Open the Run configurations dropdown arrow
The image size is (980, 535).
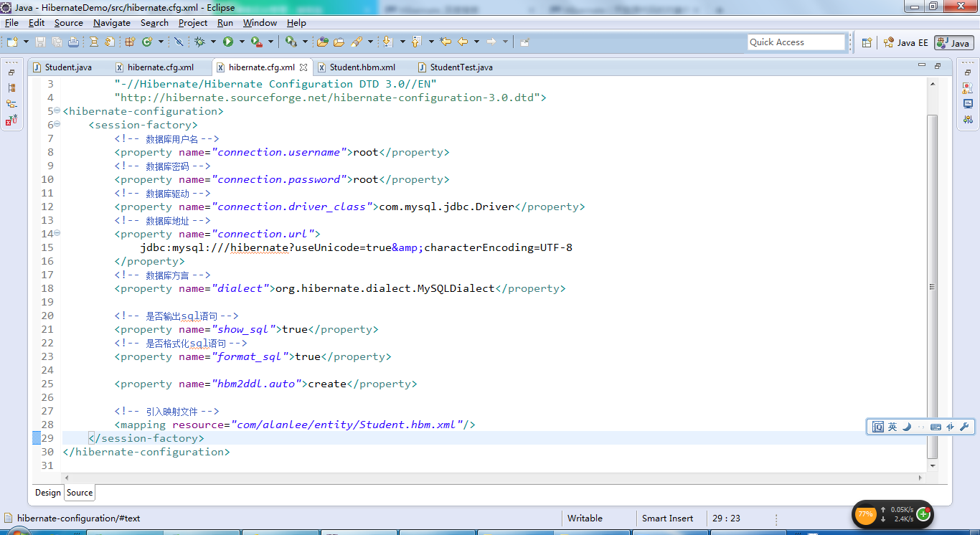click(x=242, y=42)
